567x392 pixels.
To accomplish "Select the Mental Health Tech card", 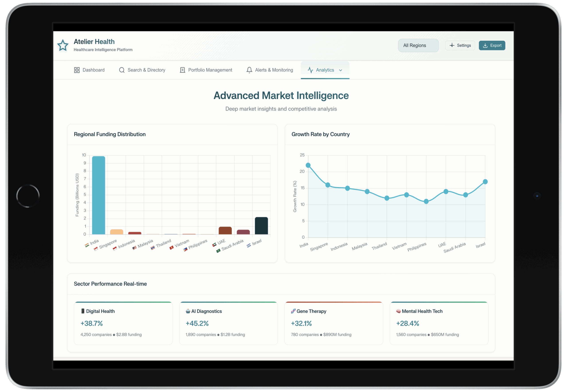I will [x=439, y=323].
